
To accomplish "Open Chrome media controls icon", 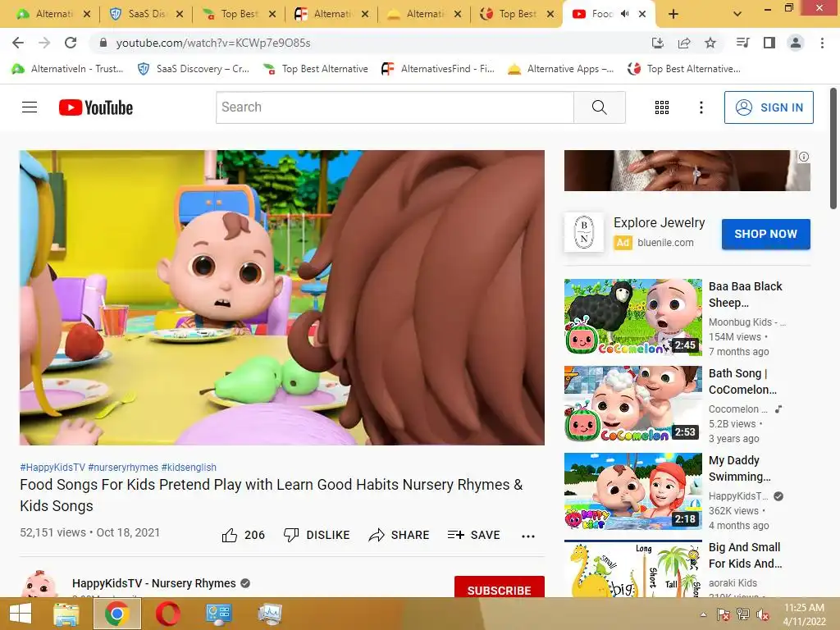I will [742, 43].
